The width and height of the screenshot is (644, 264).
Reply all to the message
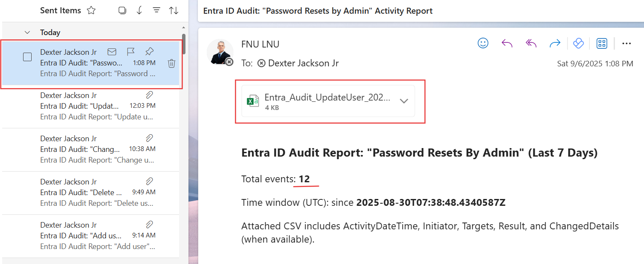pos(531,43)
